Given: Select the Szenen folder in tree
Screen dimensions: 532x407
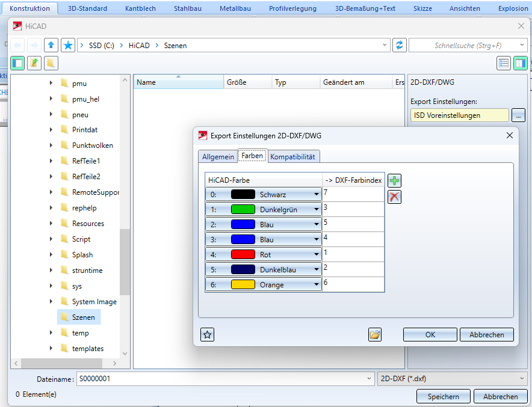Looking at the screenshot, I should click(x=79, y=317).
